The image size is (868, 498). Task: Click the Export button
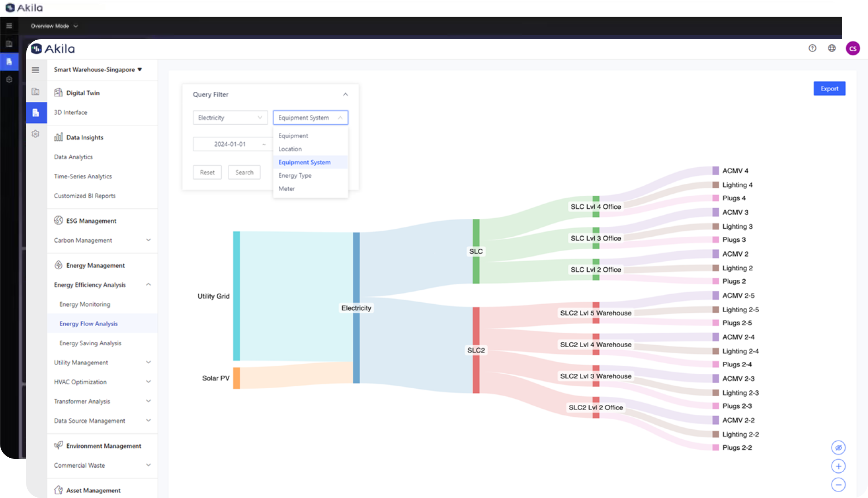829,89
